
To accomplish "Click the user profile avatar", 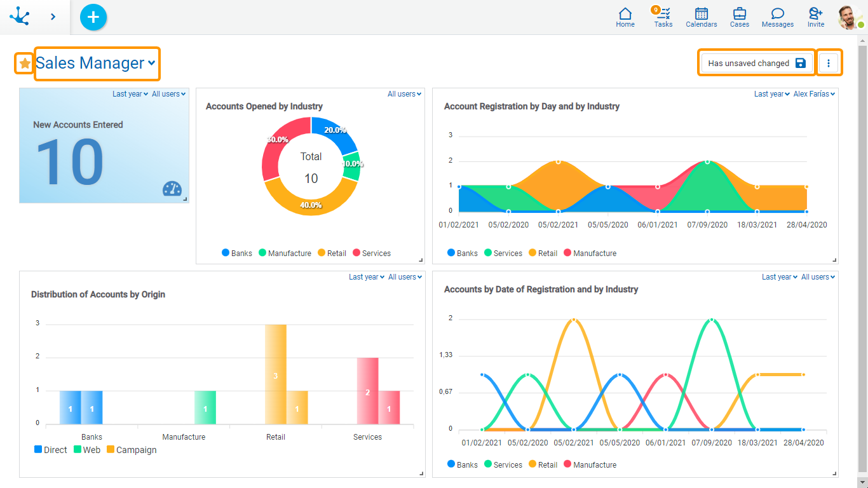I will coord(849,17).
